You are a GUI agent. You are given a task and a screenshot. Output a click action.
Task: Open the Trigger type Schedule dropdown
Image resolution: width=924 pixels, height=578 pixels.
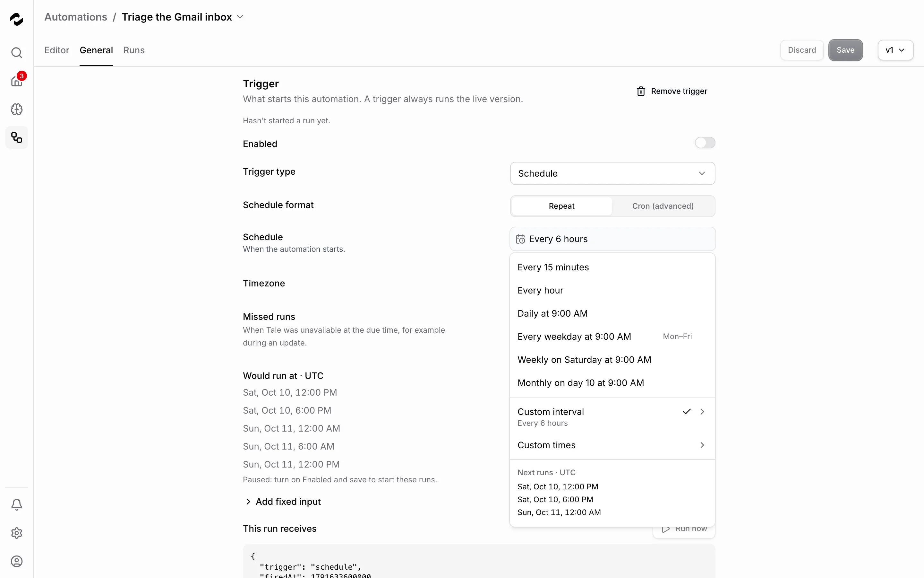coord(612,173)
